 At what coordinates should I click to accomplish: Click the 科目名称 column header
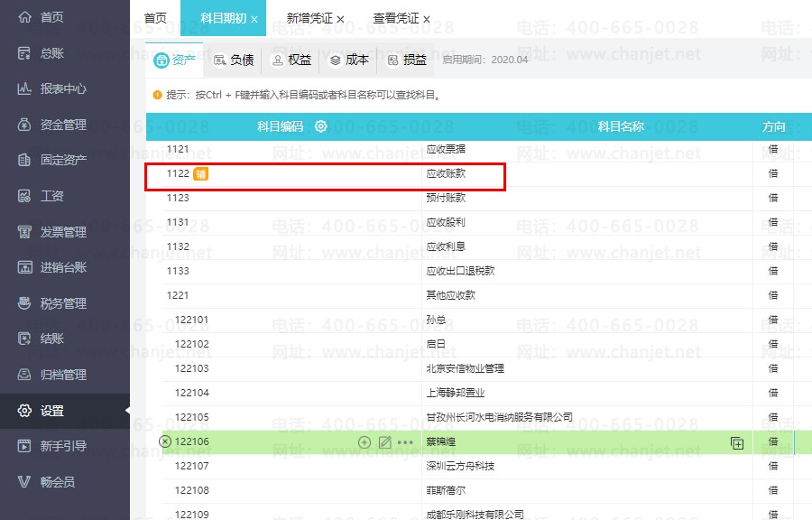click(621, 126)
